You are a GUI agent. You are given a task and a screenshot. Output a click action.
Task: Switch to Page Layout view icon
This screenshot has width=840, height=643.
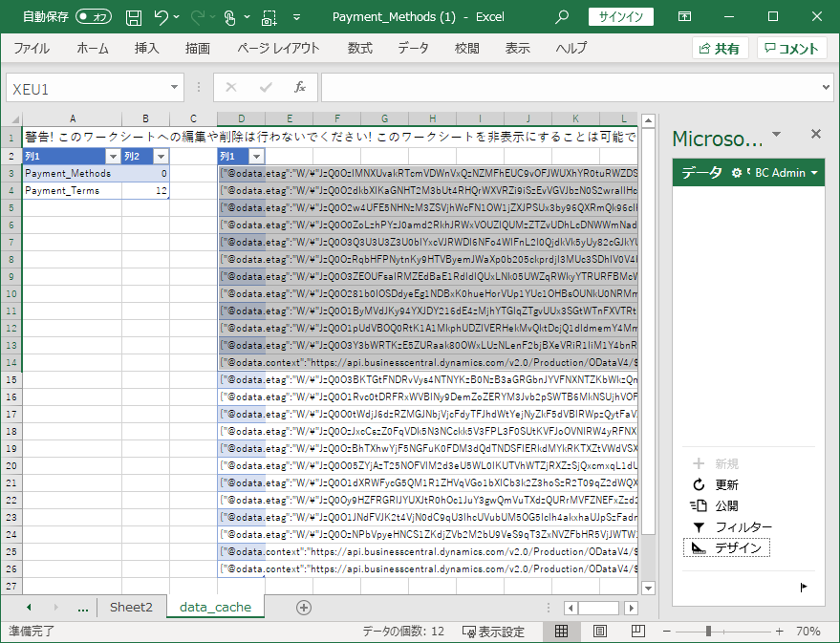pyautogui.click(x=600, y=632)
